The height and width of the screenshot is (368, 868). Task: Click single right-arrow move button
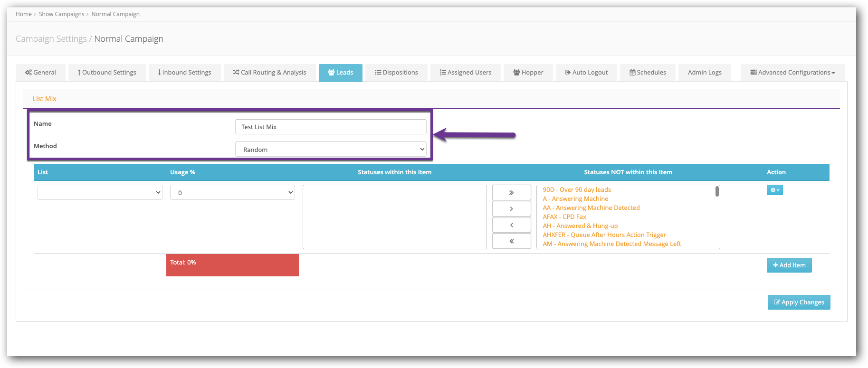[x=511, y=208]
